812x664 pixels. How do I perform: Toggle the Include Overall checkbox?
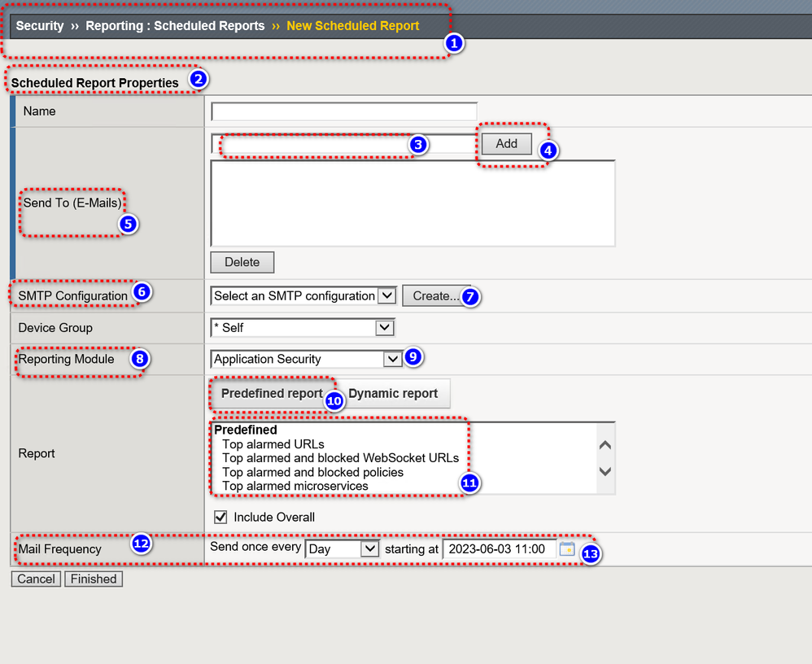[x=220, y=517]
